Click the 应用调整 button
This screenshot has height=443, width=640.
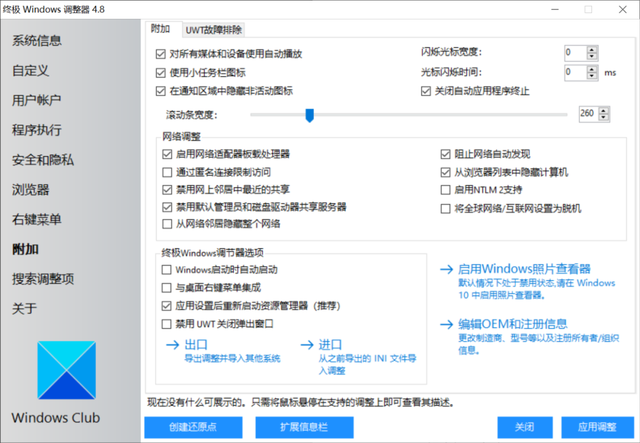click(597, 427)
